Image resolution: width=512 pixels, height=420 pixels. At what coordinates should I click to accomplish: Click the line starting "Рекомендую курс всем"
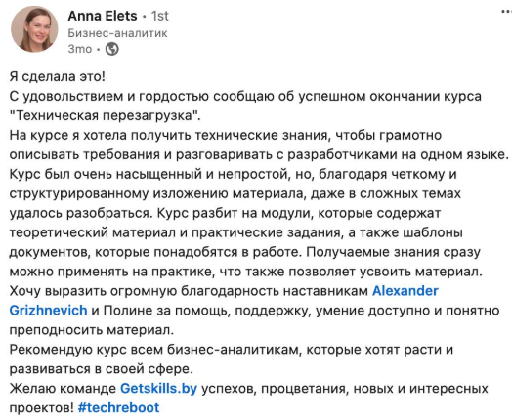(x=232, y=350)
